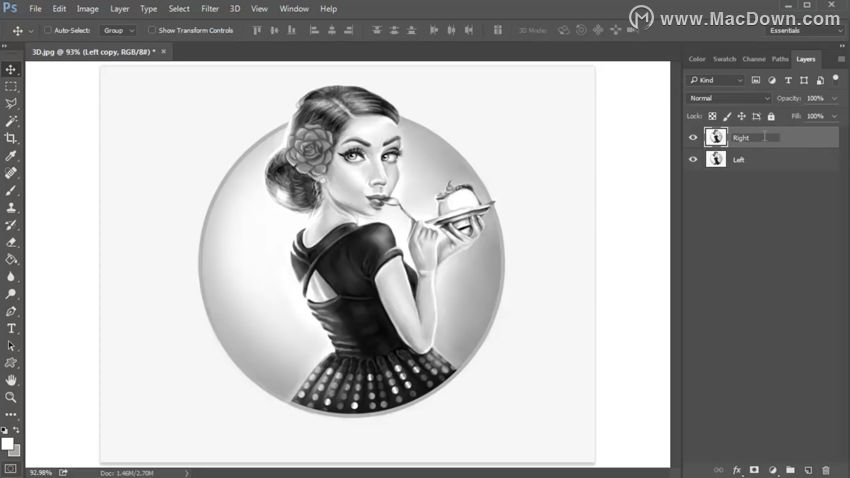Image resolution: width=850 pixels, height=478 pixels.
Task: Open the Layers panel options menu
Action: pyautogui.click(x=841, y=59)
